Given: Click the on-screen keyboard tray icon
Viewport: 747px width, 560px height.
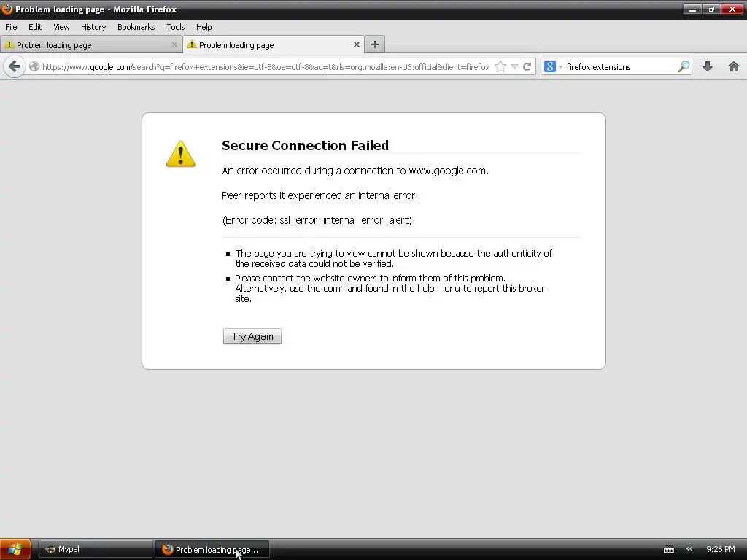Looking at the screenshot, I should point(669,550).
